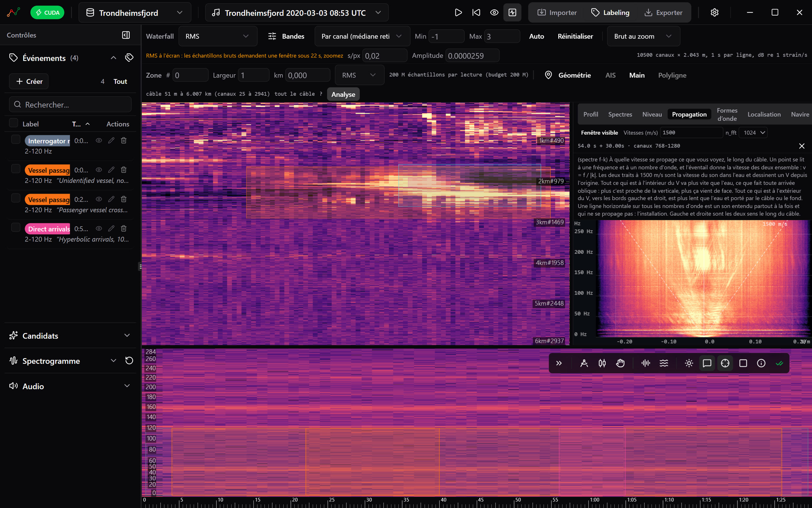Click the brightness sun icon
The height and width of the screenshot is (508, 812).
click(689, 363)
